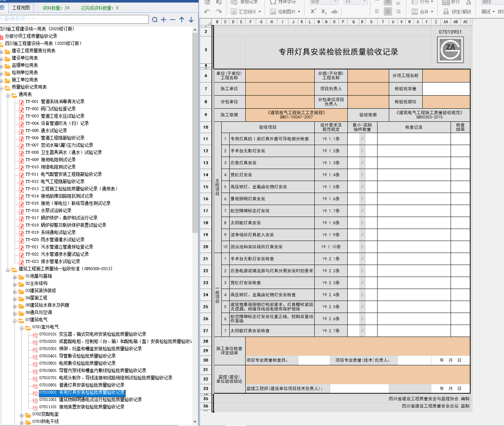This screenshot has width=504, height=426.
Task: Collapse the 通用表 folder
Action: [x=8, y=95]
